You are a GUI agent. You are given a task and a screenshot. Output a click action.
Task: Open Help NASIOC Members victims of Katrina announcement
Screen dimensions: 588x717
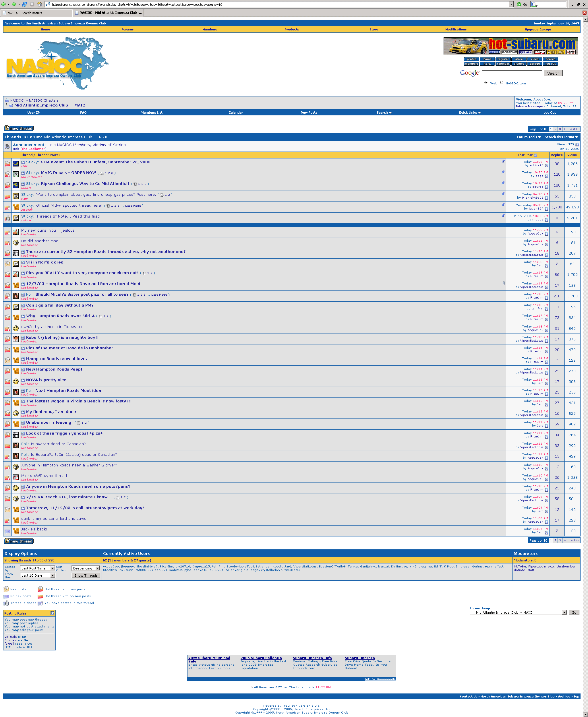pos(86,145)
